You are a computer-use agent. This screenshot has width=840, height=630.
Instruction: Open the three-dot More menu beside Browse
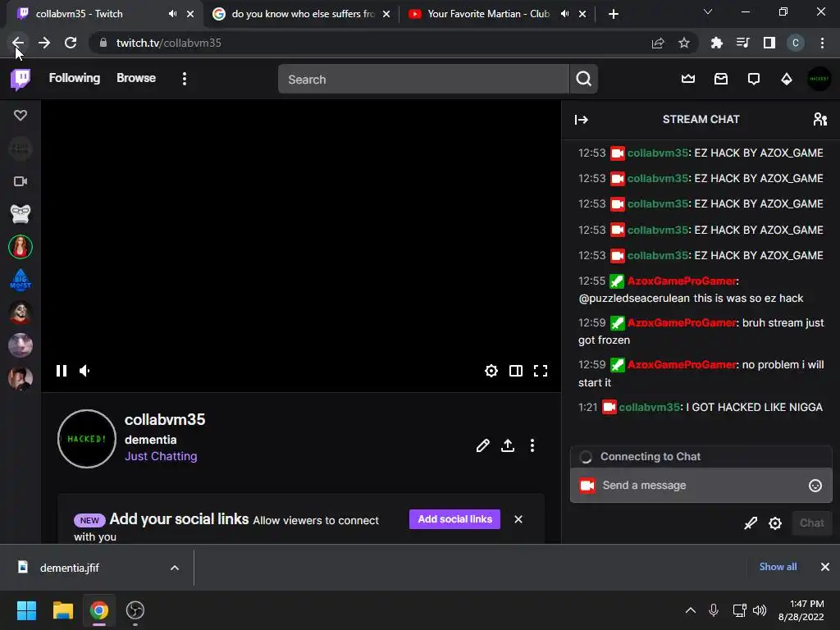185,79
